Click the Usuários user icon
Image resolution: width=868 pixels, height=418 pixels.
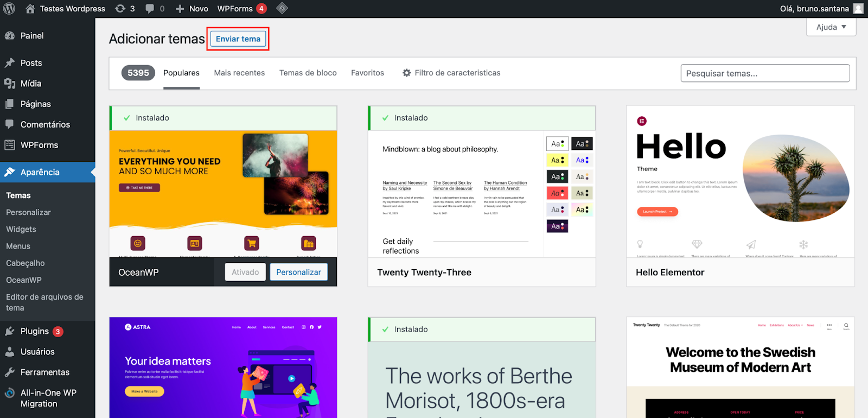[x=10, y=352]
